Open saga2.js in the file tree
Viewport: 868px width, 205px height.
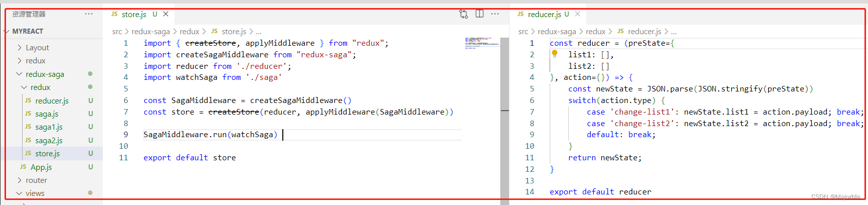click(49, 141)
